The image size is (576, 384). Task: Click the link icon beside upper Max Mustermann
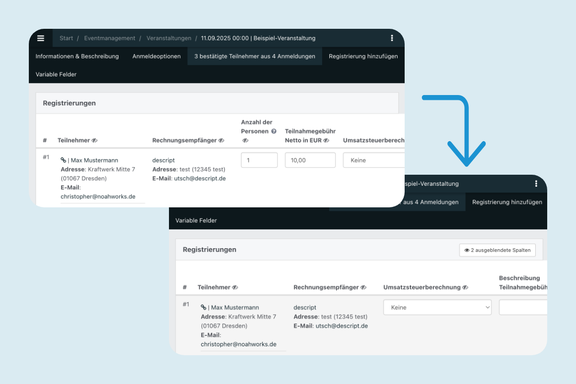coord(63,160)
